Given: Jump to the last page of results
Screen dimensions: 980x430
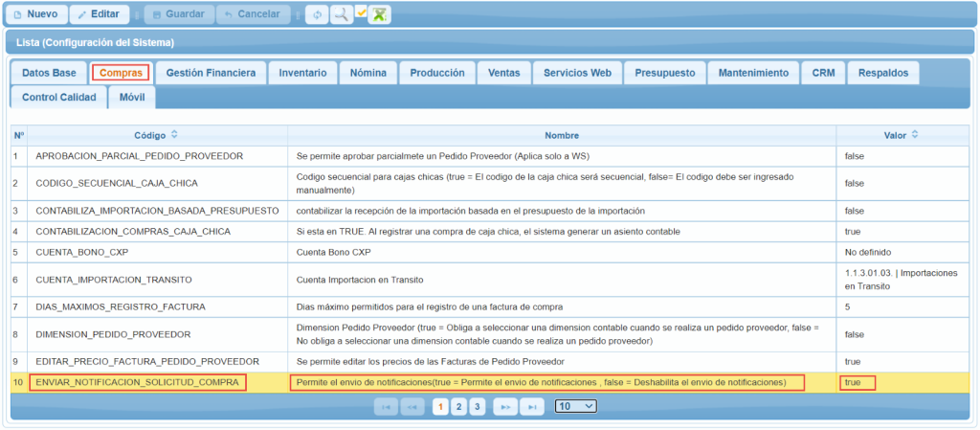Looking at the screenshot, I should (532, 407).
